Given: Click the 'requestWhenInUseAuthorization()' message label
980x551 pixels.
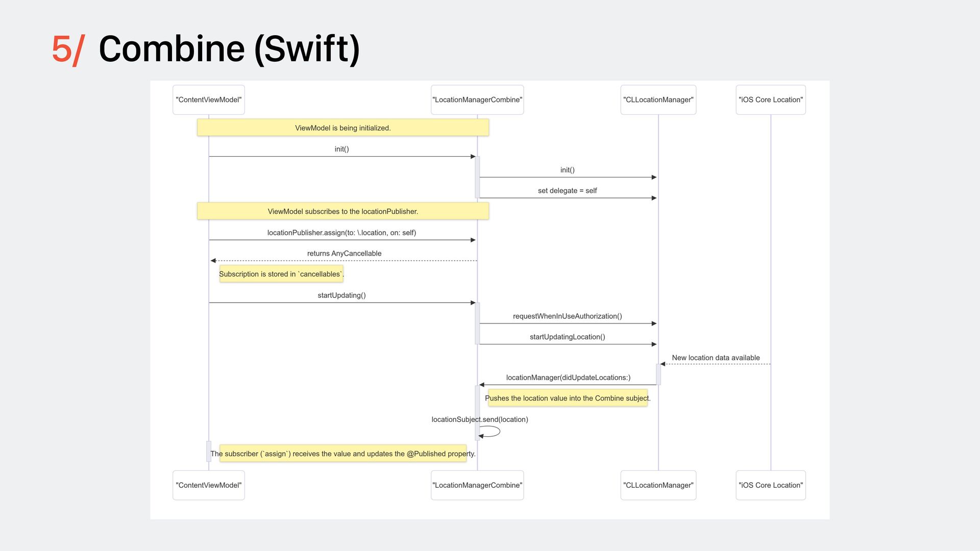Looking at the screenshot, I should [x=567, y=316].
